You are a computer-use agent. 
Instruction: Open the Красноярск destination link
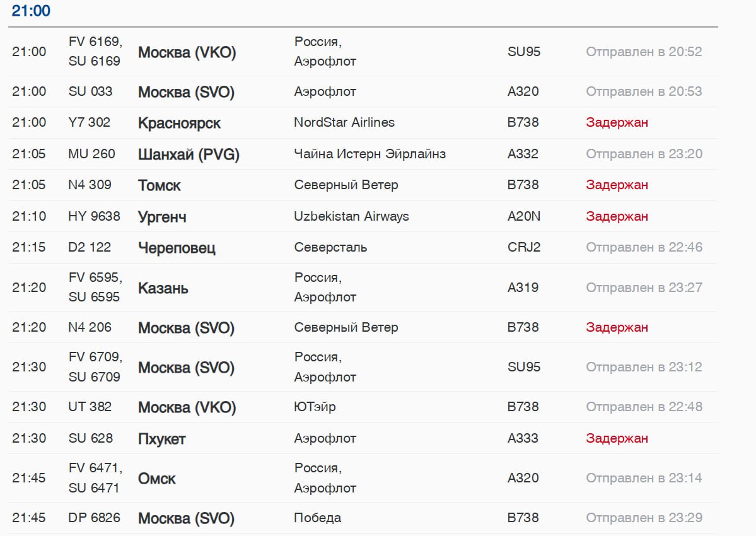(x=179, y=123)
